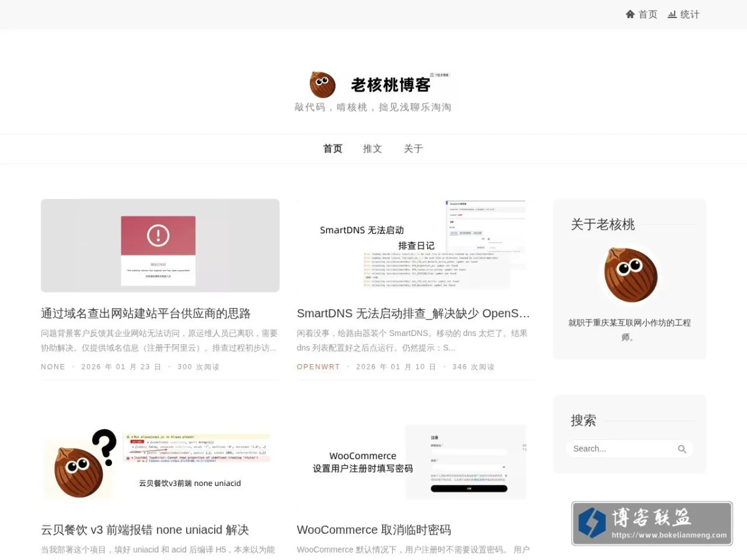Click the 就职于重庆某互联网小作坊的工程师 bio text
Image resolution: width=747 pixels, height=560 pixels.
tap(629, 330)
